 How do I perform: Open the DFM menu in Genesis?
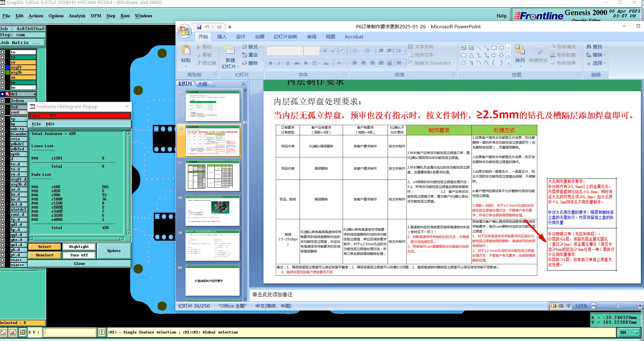(96, 16)
